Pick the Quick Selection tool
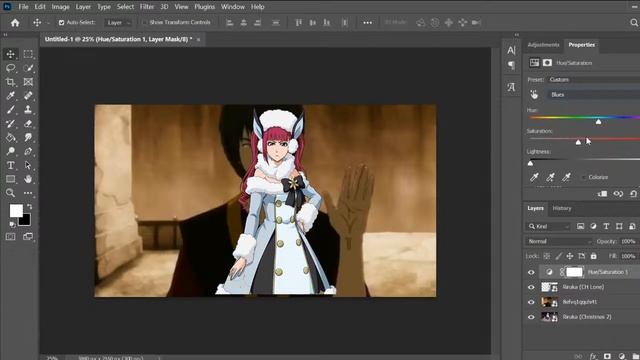640x360 pixels. (x=28, y=68)
